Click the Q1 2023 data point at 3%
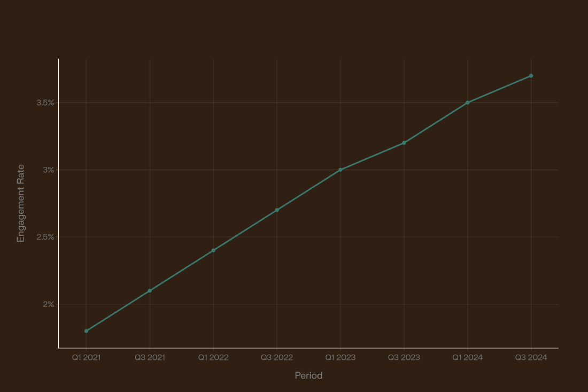The width and height of the screenshot is (588, 392). tap(341, 170)
